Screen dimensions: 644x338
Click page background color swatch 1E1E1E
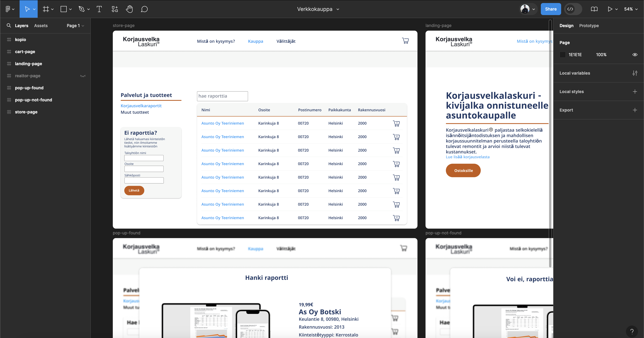[x=562, y=54]
